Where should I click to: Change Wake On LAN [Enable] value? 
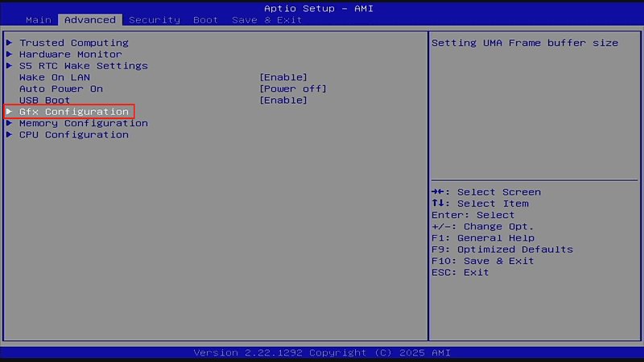coord(283,77)
